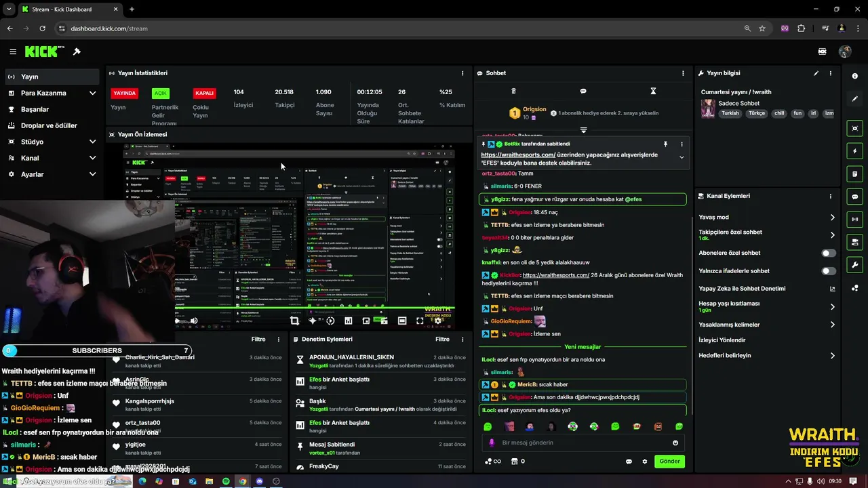Screen dimensions: 868x488
Task: Open Yavaş mod settings
Action: pos(766,218)
